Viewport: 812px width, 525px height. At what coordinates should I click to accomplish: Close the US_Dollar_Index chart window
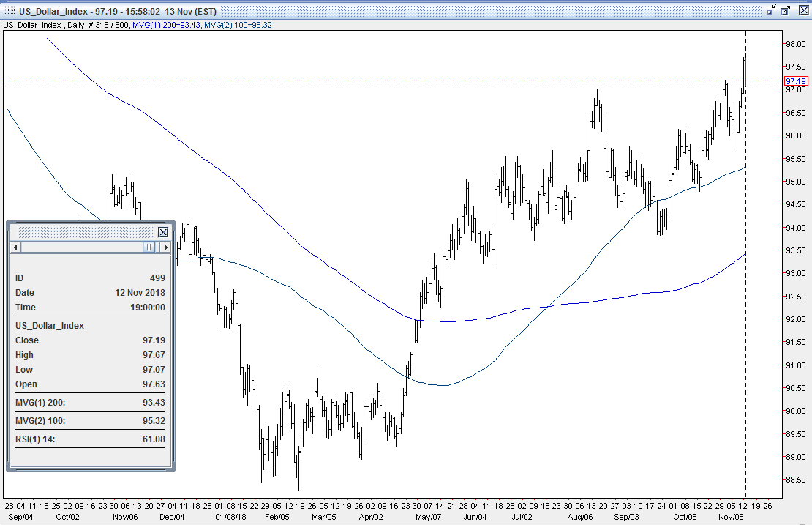point(803,10)
